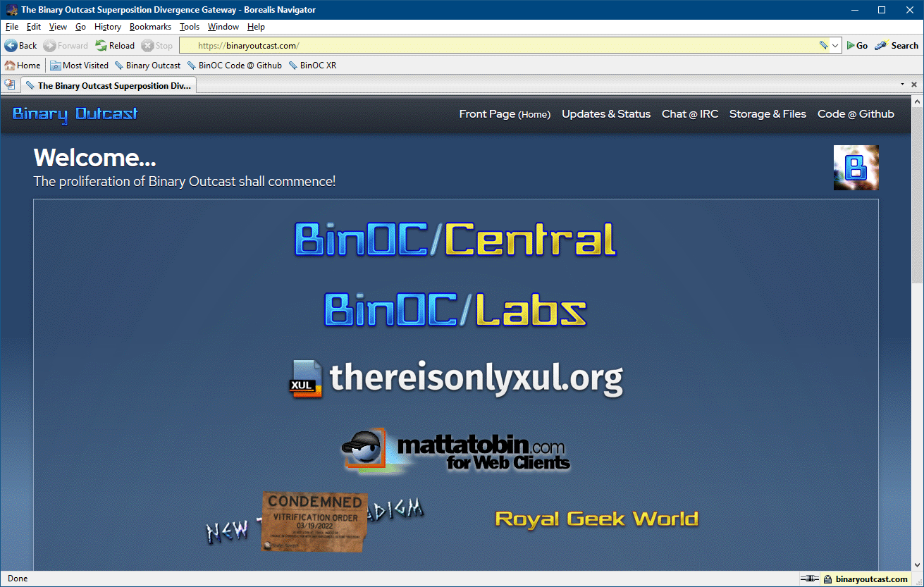Click the Binary Outcast site logo
Viewport: 924px width, 587px height.
coord(75,114)
